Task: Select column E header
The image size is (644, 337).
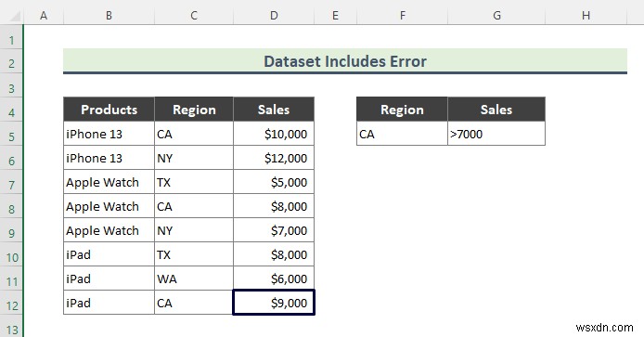Action: [336, 16]
